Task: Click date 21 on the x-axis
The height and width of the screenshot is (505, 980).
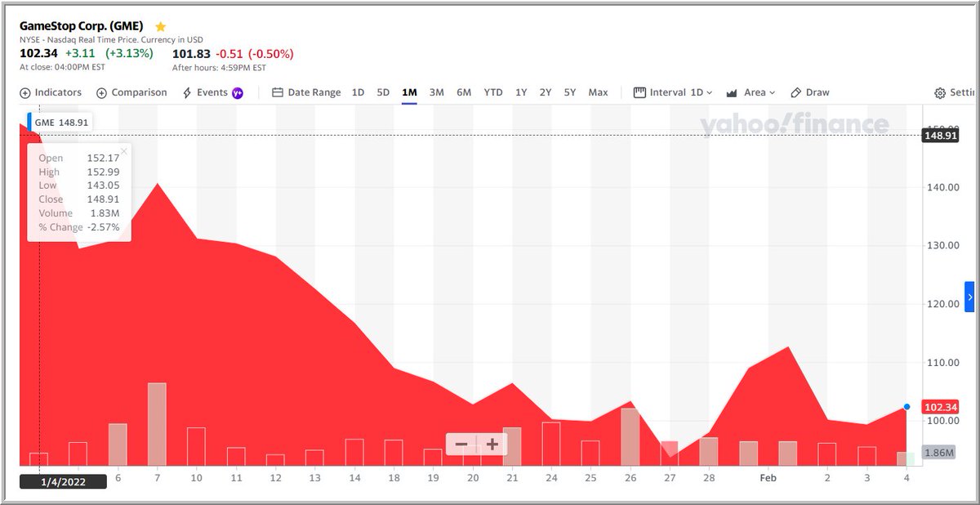Action: click(512, 477)
